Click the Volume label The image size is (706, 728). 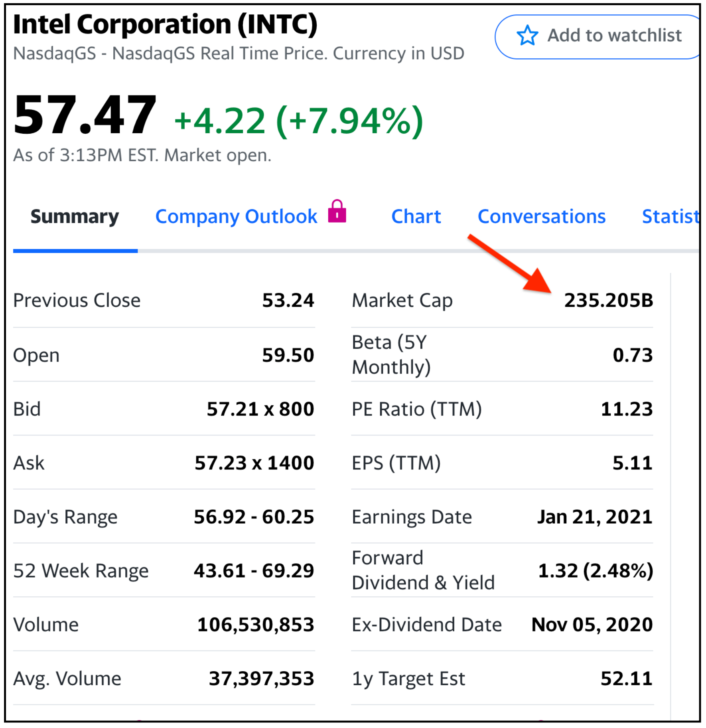[x=46, y=625]
